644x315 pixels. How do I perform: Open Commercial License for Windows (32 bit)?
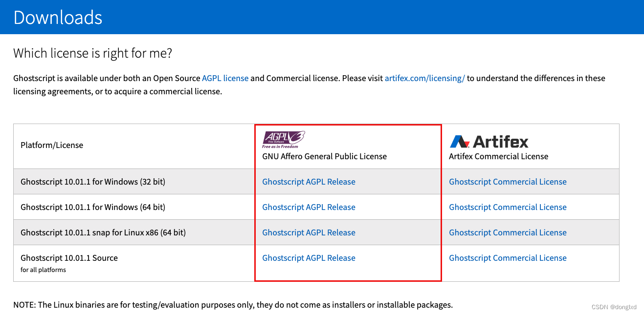(x=508, y=182)
